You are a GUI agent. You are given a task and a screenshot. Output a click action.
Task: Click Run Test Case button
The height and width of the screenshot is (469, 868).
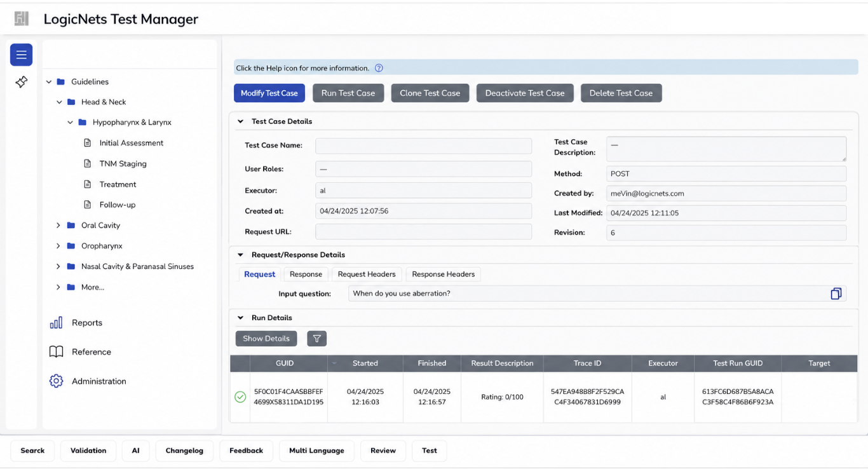348,93
